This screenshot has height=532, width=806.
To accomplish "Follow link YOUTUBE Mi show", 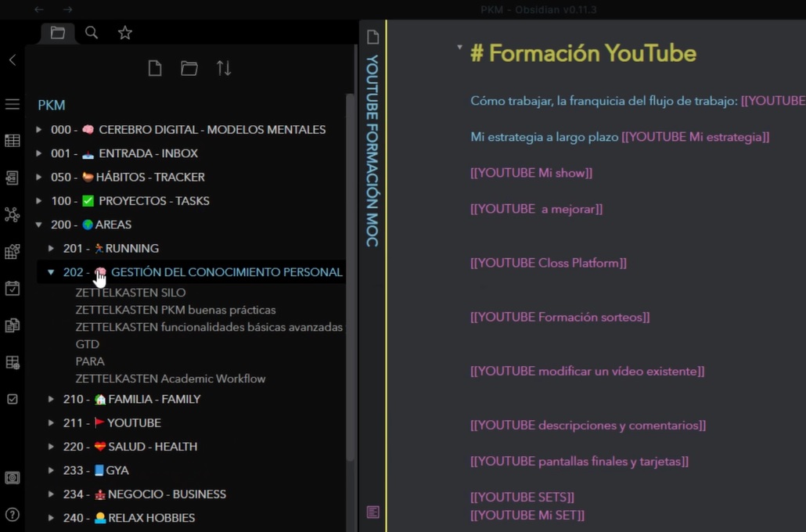I will coord(531,173).
